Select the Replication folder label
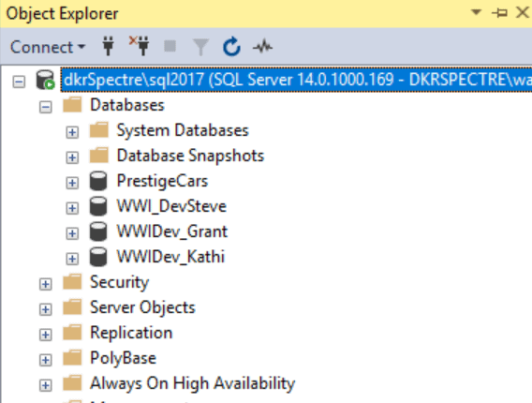Image resolution: width=532 pixels, height=403 pixels. [131, 333]
